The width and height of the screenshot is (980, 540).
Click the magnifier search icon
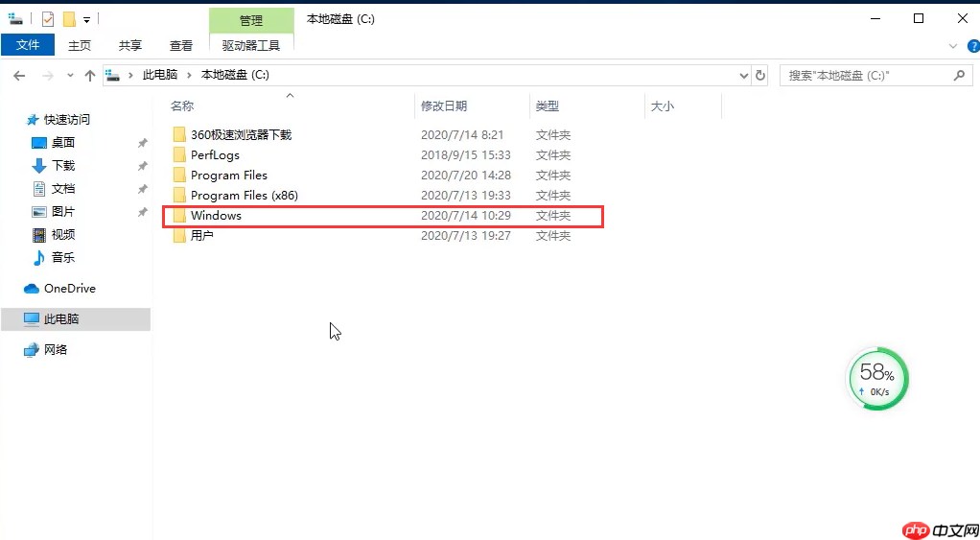[x=959, y=76]
